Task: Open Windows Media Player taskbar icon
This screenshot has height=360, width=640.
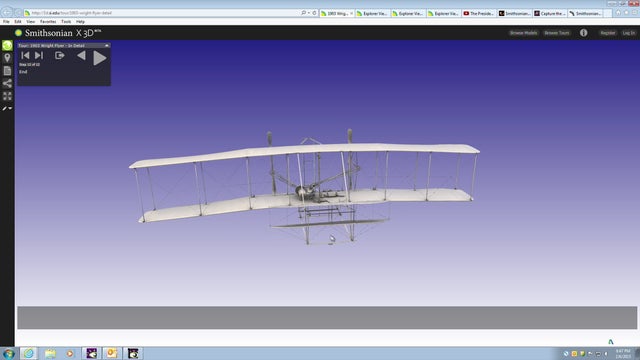Action: point(70,353)
